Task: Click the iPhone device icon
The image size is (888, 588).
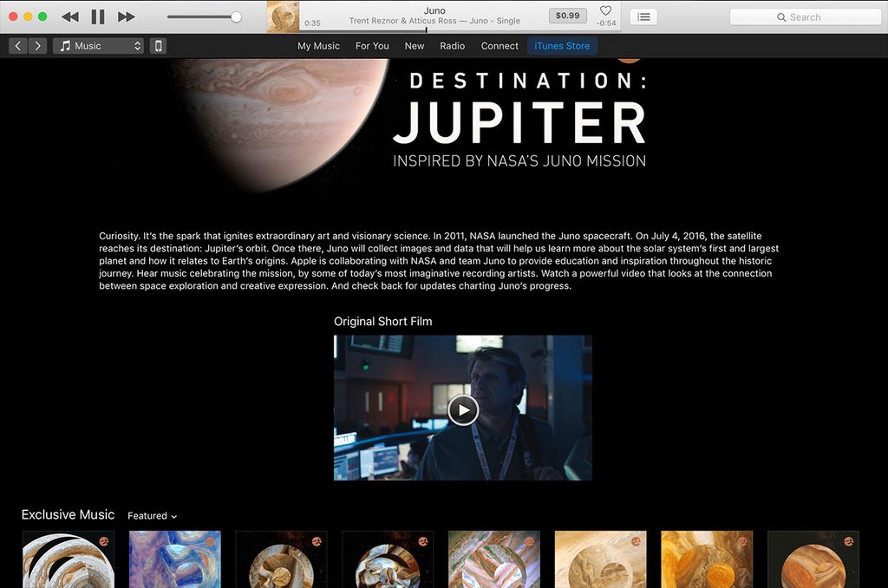Action: point(158,46)
